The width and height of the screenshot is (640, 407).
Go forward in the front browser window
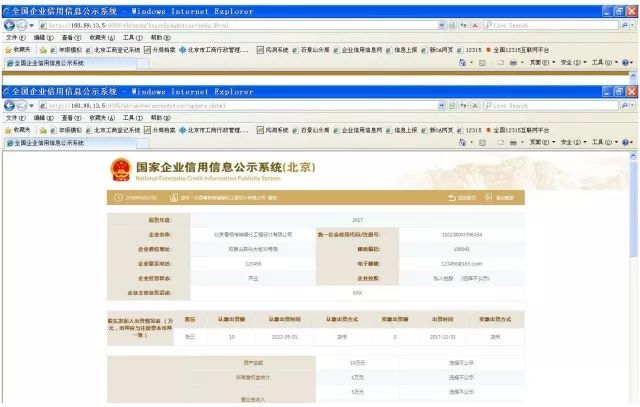22,106
